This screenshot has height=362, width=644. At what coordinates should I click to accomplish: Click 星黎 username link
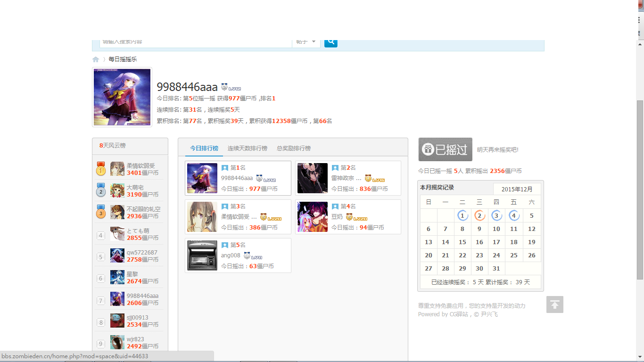coord(132,274)
